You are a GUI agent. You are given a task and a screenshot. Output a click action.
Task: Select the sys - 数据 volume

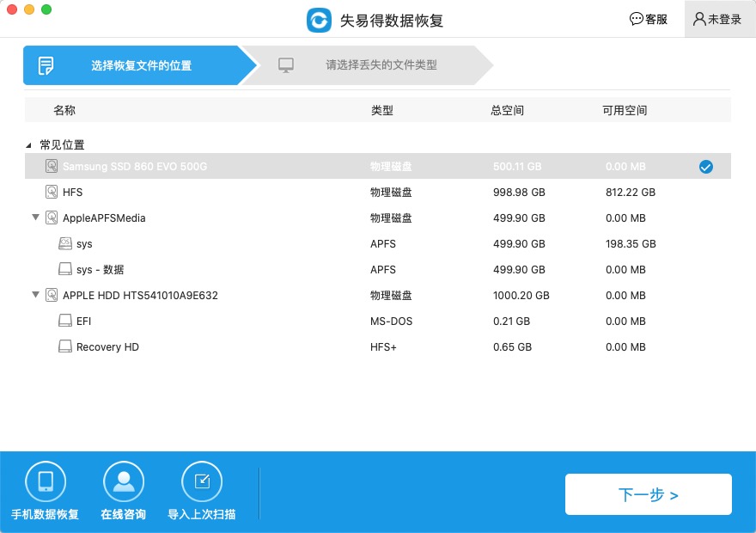377,270
